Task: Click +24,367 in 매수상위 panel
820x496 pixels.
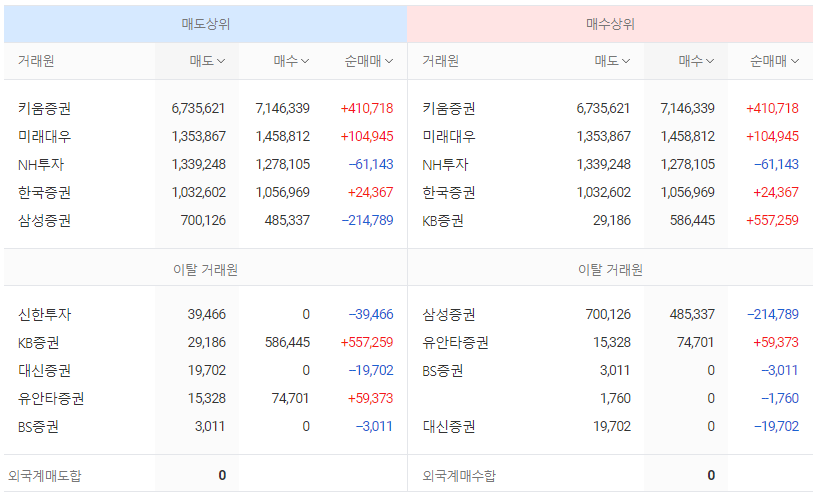Action: (776, 193)
